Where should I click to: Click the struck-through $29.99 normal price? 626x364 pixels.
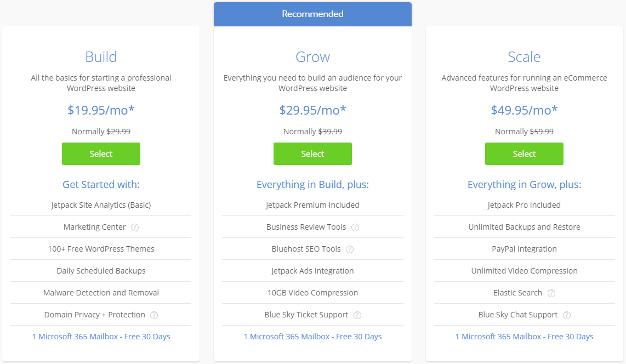118,132
